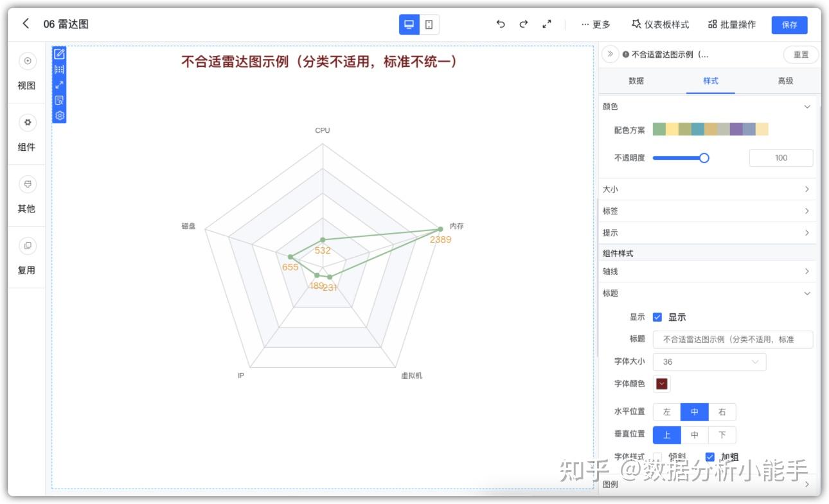Screen dimensions: 829x504
Task: Click the 06 雷达图 dashboard title
Action: 66,24
